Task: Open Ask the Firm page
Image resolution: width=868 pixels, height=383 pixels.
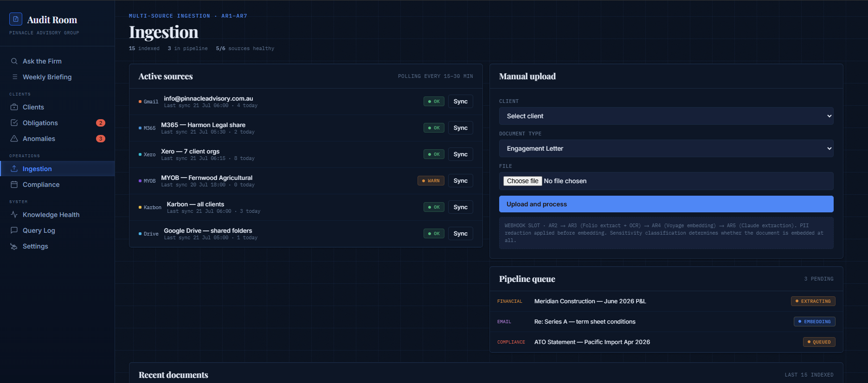Action: (x=58, y=61)
